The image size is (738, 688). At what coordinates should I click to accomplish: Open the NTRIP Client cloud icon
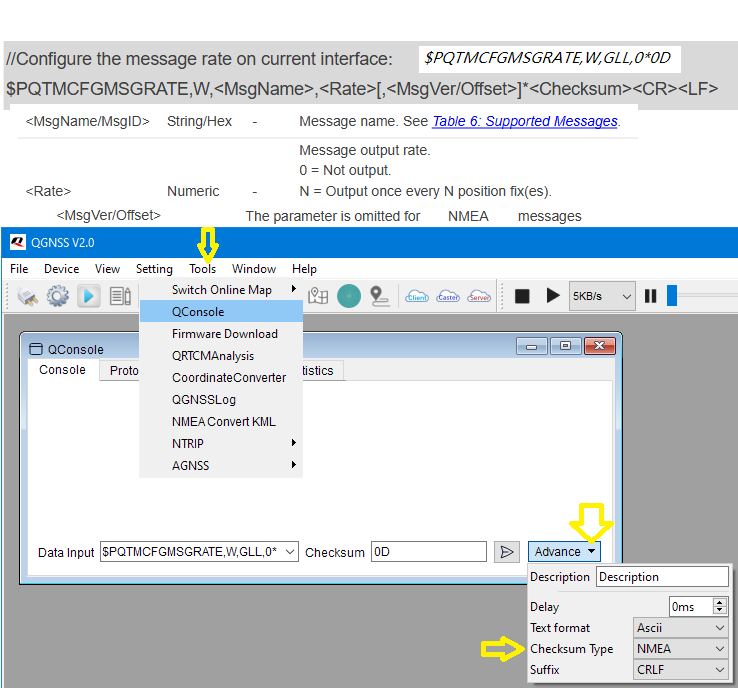click(417, 296)
